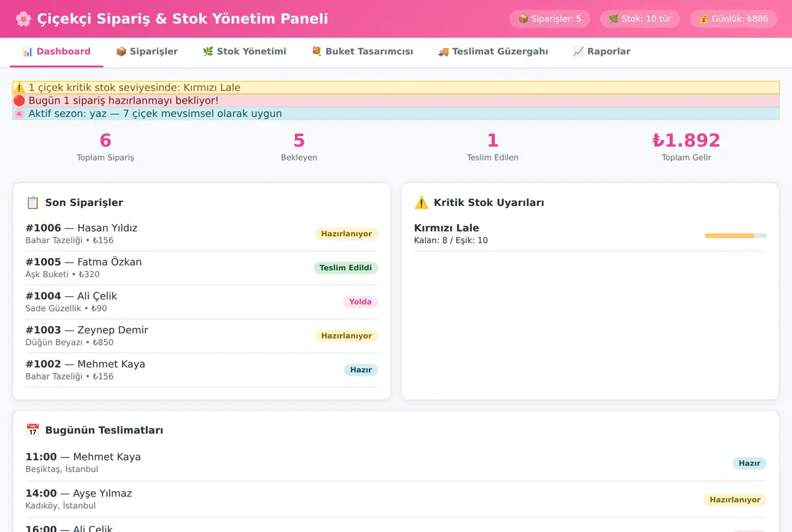Click the Beşiktaş, İstanbul delivery address
Screen dimensions: 792x532
[x=62, y=469]
